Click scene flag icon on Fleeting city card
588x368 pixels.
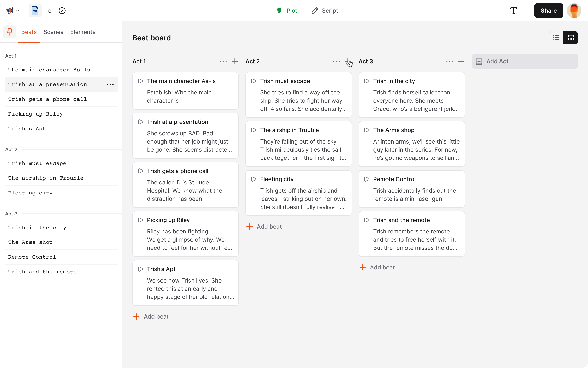(x=254, y=179)
